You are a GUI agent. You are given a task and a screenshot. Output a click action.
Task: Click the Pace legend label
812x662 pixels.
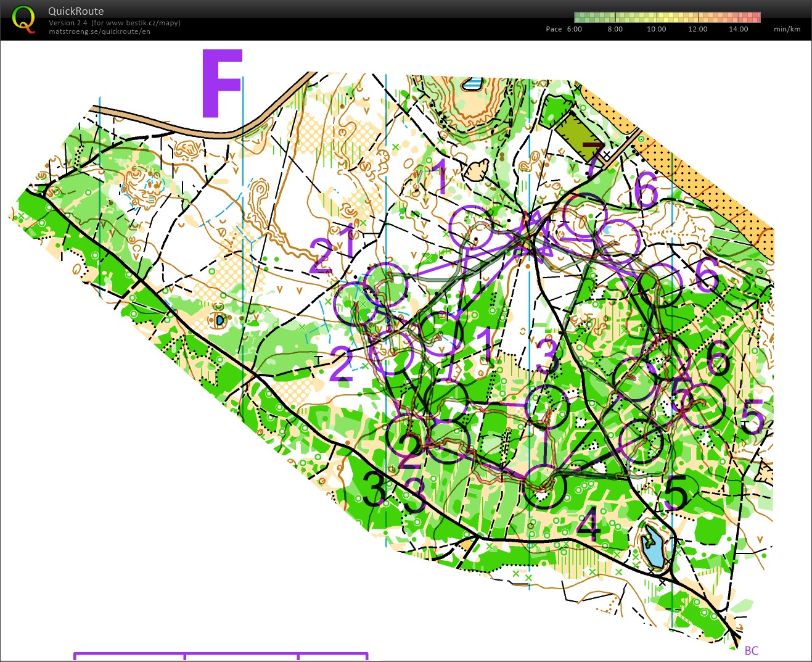pyautogui.click(x=553, y=28)
